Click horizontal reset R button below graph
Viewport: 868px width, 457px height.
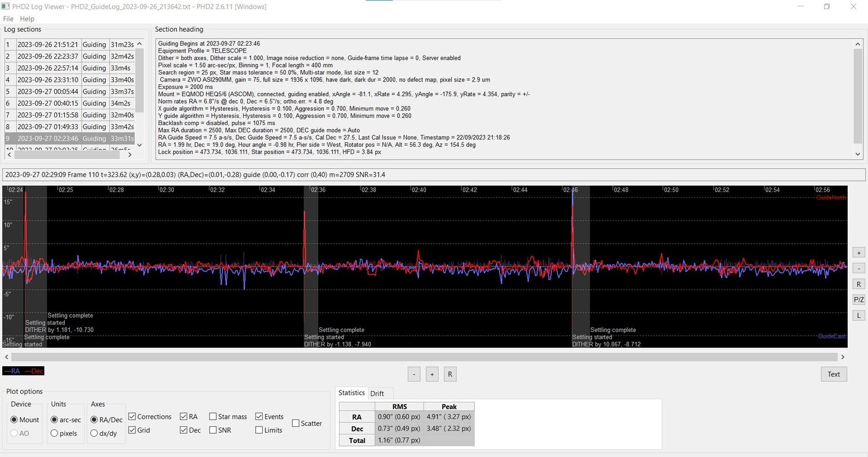450,374
